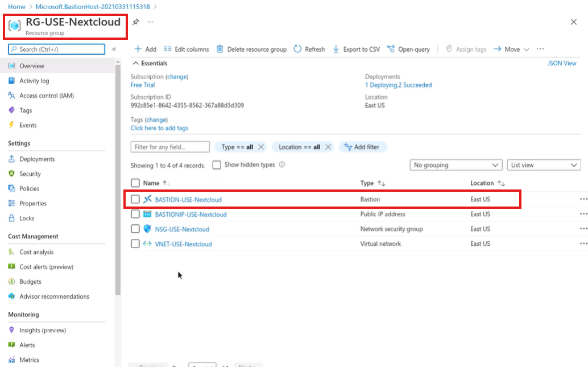Open Security settings
Screen dimensions: 588x367
point(30,174)
